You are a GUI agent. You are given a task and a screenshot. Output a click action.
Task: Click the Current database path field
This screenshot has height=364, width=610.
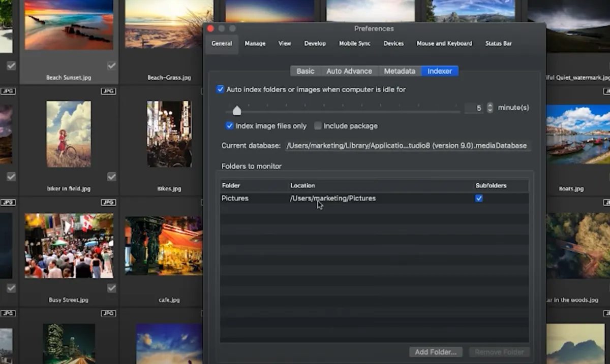(x=407, y=146)
